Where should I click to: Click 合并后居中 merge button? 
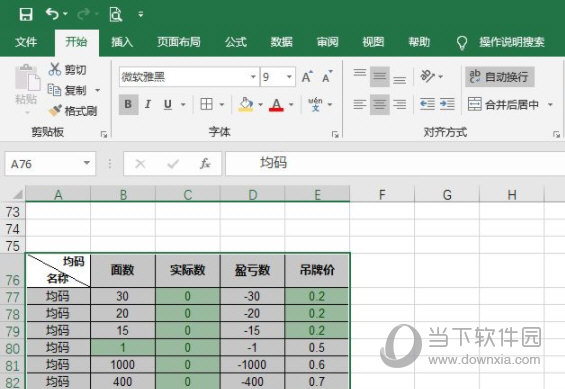(x=503, y=104)
